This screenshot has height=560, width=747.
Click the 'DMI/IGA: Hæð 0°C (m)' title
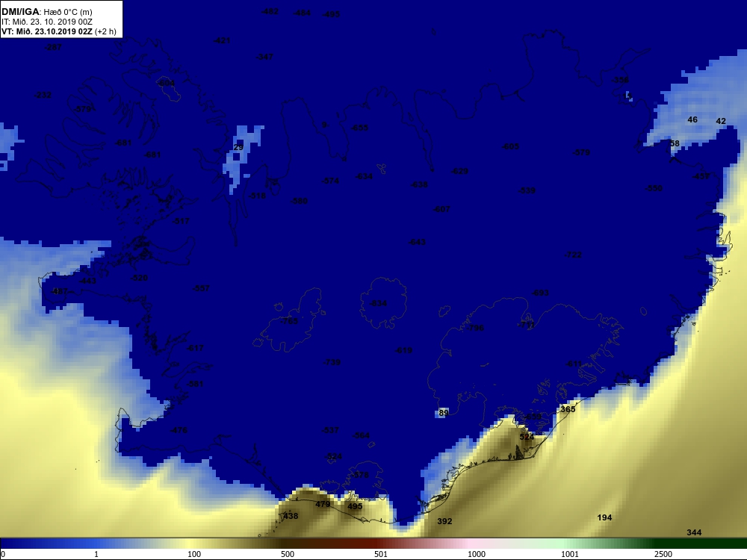[x=46, y=11]
